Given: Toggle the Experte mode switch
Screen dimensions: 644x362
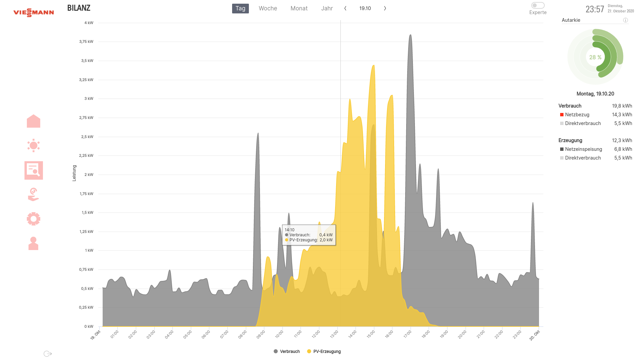Looking at the screenshot, I should [x=538, y=5].
